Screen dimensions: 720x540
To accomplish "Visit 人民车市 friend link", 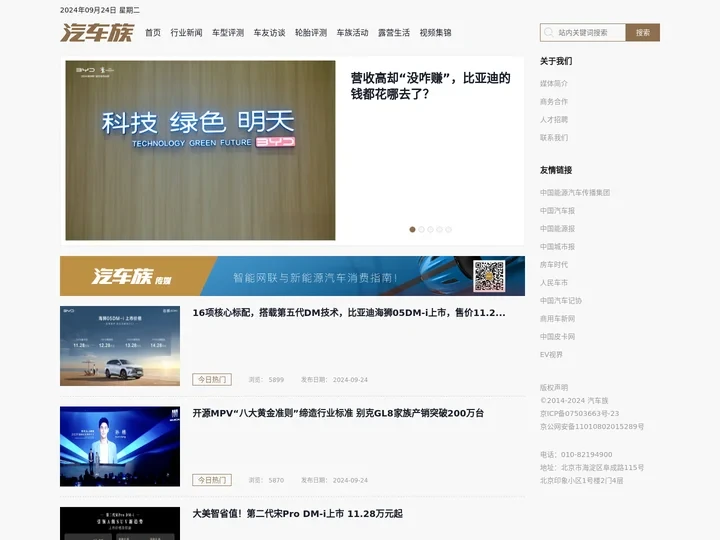I will click(554, 282).
